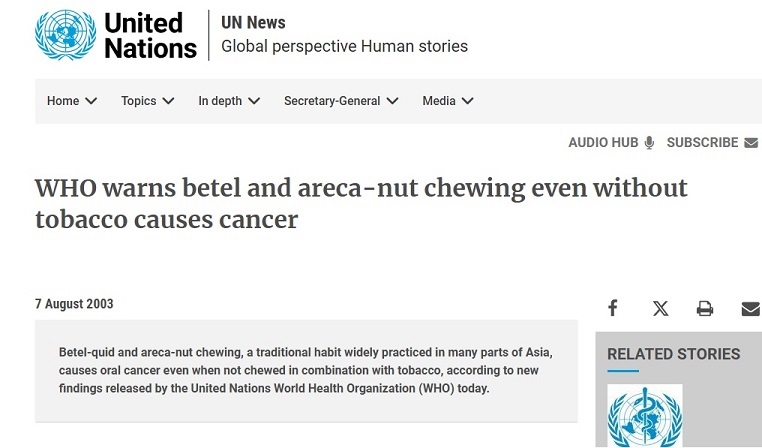Click the Subscribe envelope icon
This screenshot has height=448, width=762.
[x=751, y=143]
